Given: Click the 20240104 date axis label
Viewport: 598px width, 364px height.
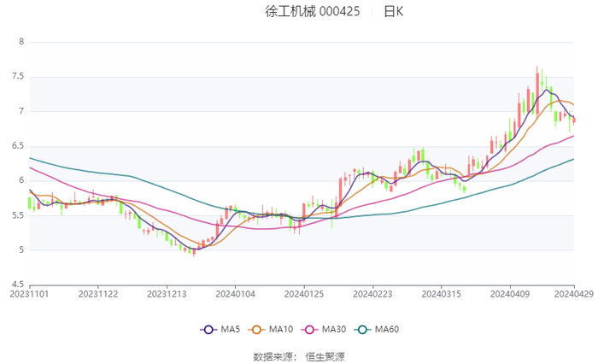Looking at the screenshot, I should [x=235, y=293].
